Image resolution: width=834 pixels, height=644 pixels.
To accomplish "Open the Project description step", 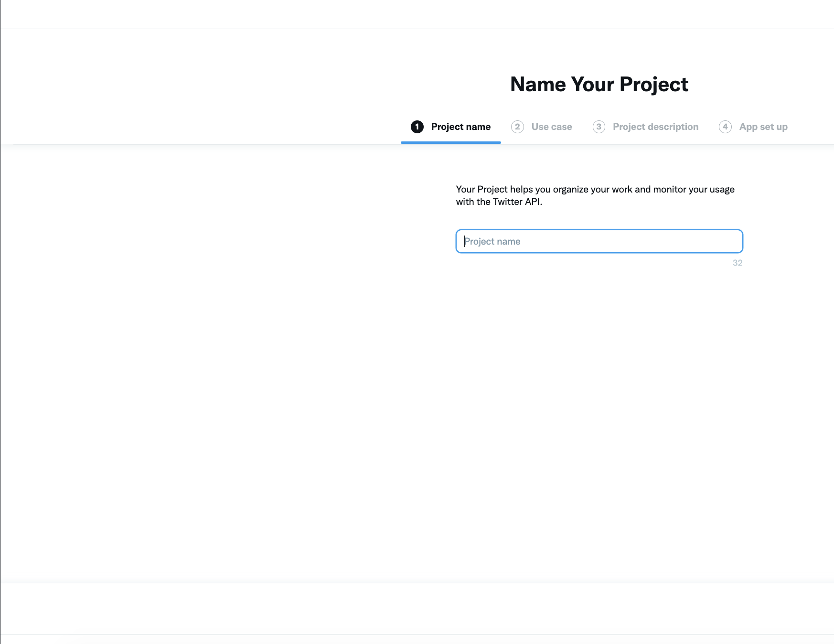I will pyautogui.click(x=645, y=127).
